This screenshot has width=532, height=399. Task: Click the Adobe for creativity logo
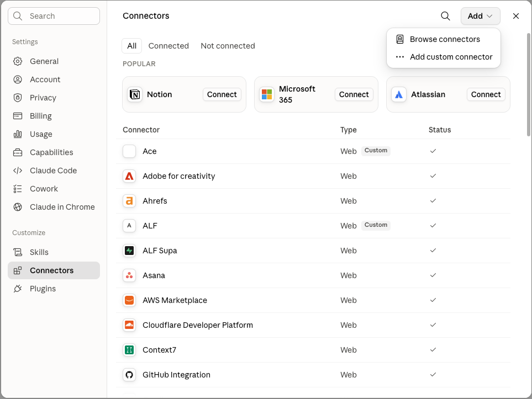point(129,176)
